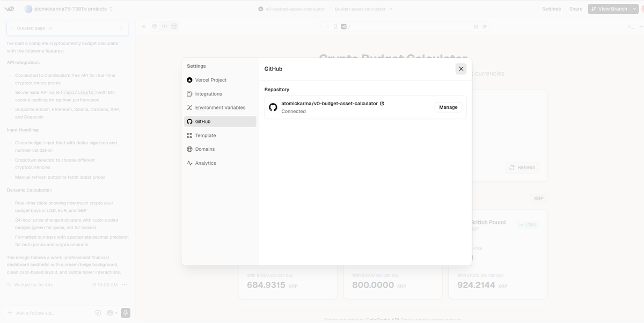644x323 pixels.
Task: Click the v0 logo in top bar
Action: [x=9, y=9]
